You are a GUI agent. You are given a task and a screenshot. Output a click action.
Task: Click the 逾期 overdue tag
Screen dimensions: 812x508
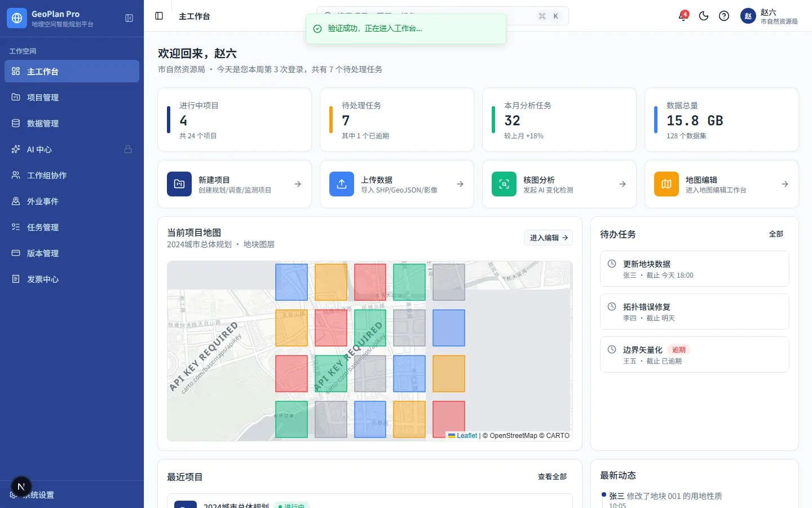coord(679,350)
